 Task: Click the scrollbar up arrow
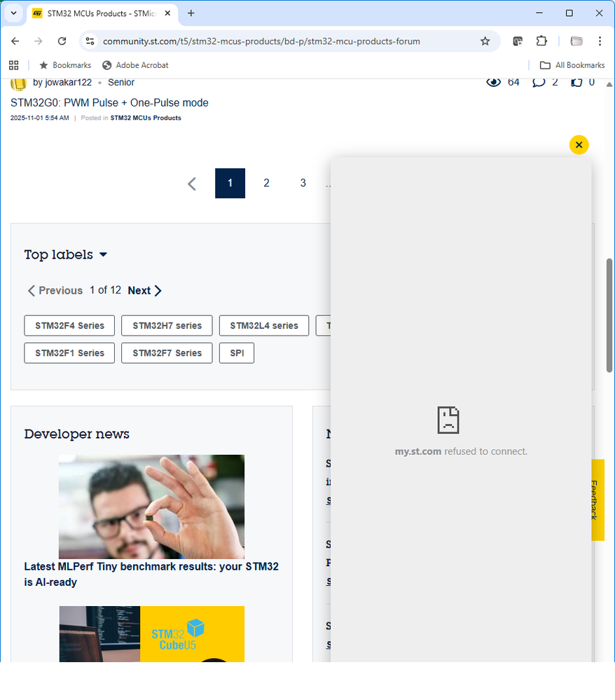pyautogui.click(x=609, y=84)
